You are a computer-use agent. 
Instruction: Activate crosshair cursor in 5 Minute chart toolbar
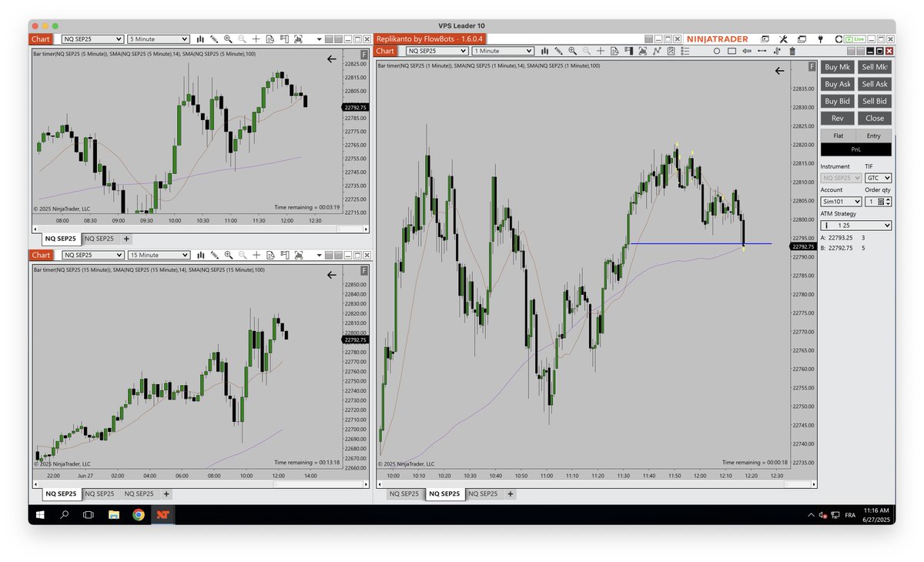[256, 38]
